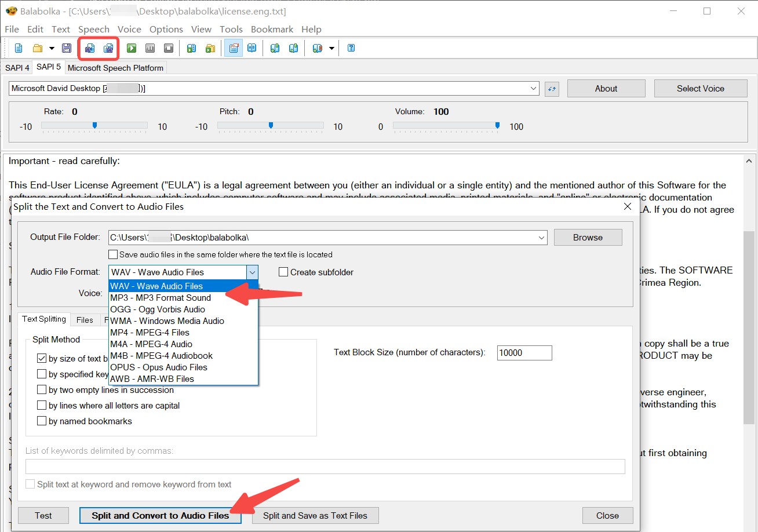Click the About button

[x=606, y=89]
